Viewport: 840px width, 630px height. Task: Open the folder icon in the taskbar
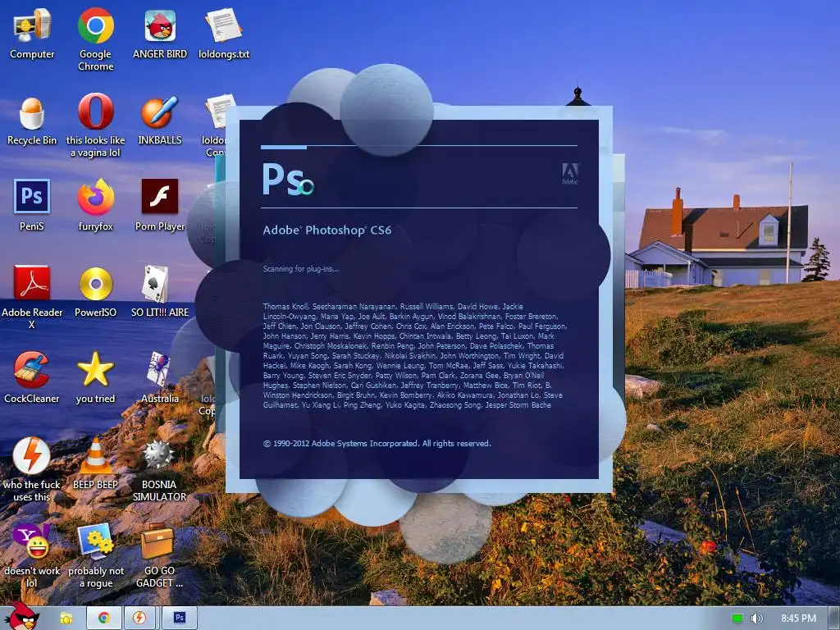66,619
